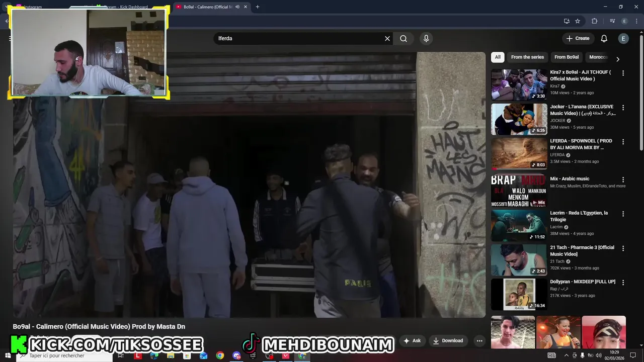Open options menu for Mix - Arabic music

click(623, 180)
